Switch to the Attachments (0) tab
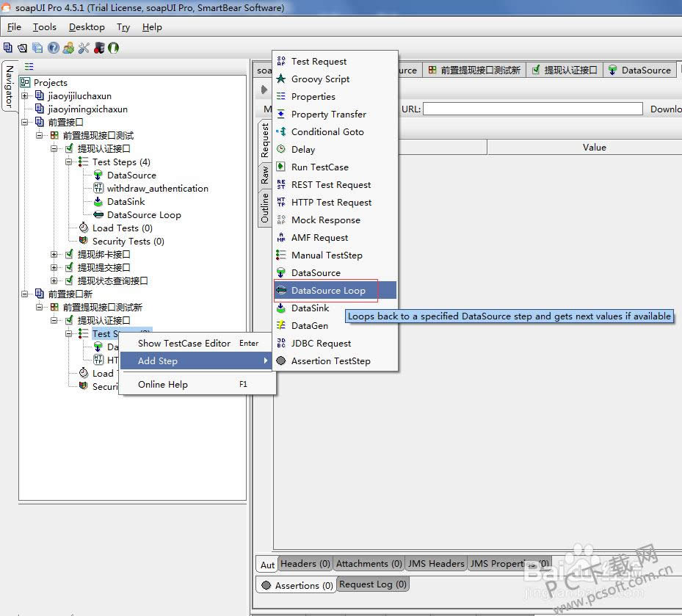This screenshot has width=682, height=616. (369, 564)
